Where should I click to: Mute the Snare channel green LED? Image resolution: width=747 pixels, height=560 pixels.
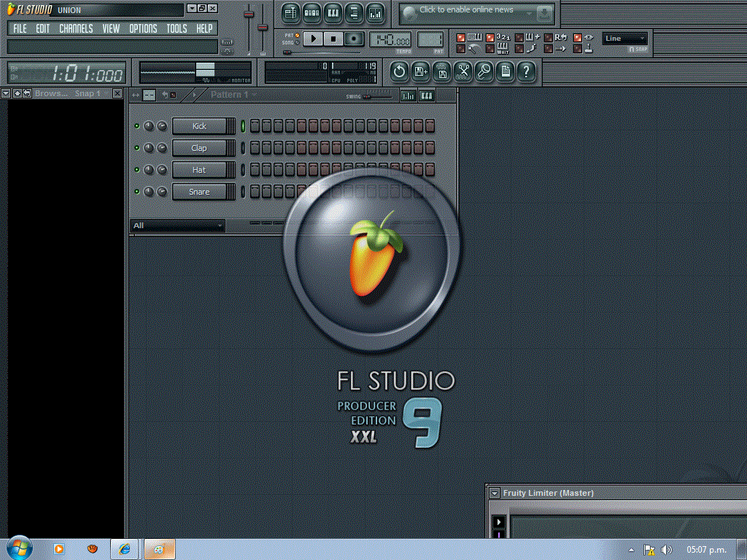pos(136,192)
